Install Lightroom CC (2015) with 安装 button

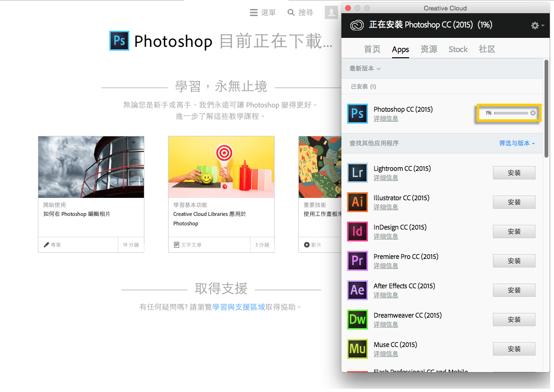514,173
